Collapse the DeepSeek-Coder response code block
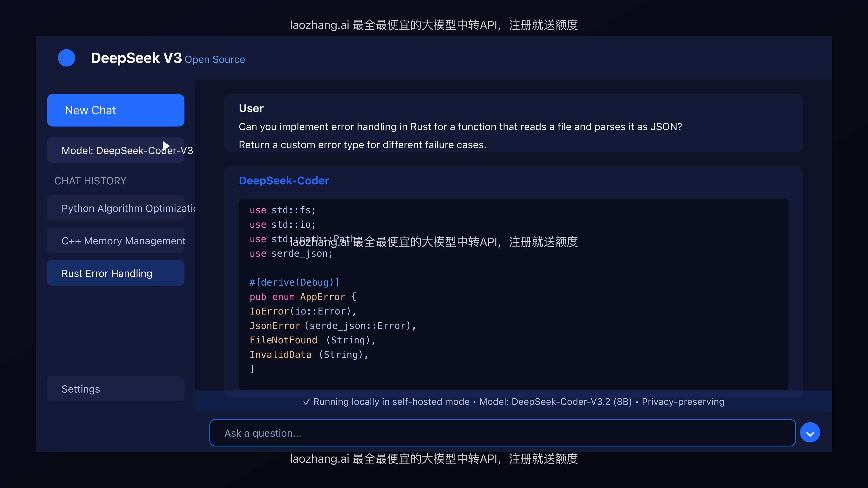The image size is (868, 488). tap(810, 432)
